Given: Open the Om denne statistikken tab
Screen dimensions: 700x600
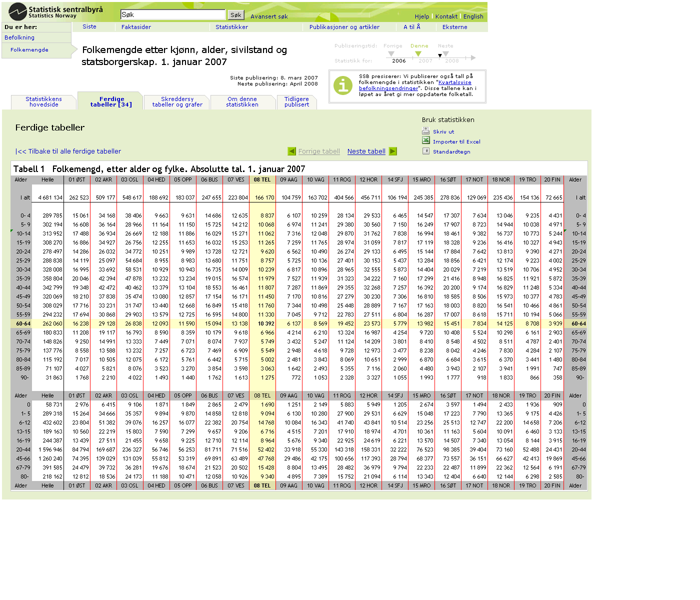Looking at the screenshot, I should [242, 102].
